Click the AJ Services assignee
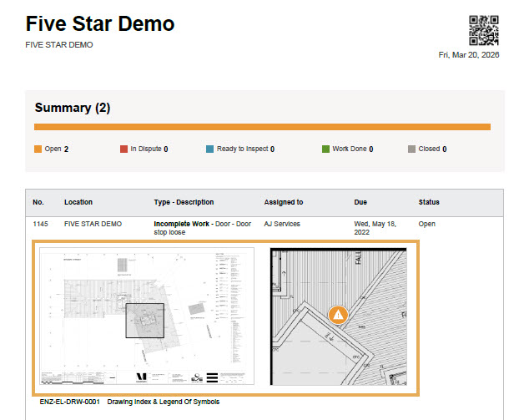The width and height of the screenshot is (519, 420). pyautogui.click(x=282, y=224)
